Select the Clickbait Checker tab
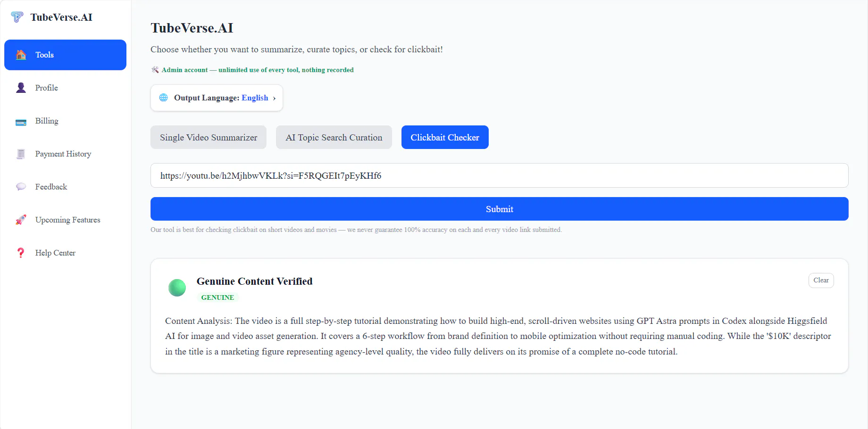Image resolution: width=868 pixels, height=429 pixels. click(445, 137)
